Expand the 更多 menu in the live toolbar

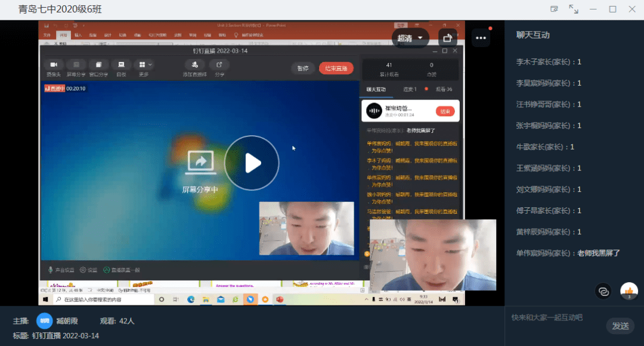coord(143,67)
